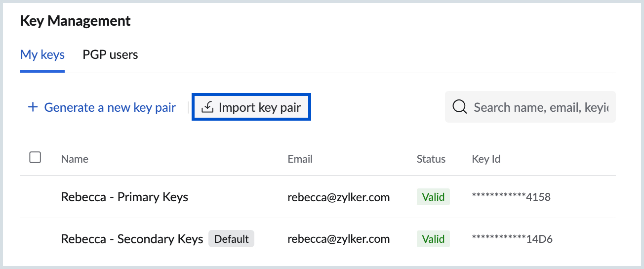Image resolution: width=644 pixels, height=269 pixels.
Task: Select the Rebecca - Secondary Keys row
Action: click(132, 239)
